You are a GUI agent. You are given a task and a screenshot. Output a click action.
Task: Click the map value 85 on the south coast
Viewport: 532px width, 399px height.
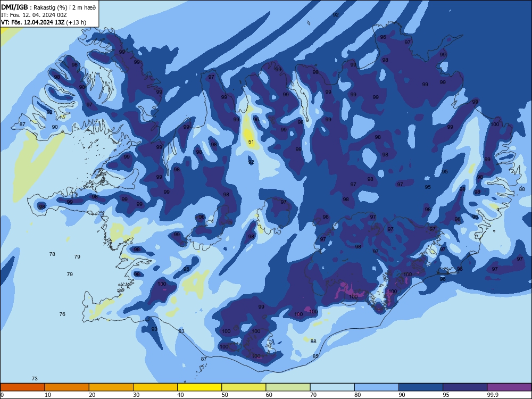coord(315,356)
